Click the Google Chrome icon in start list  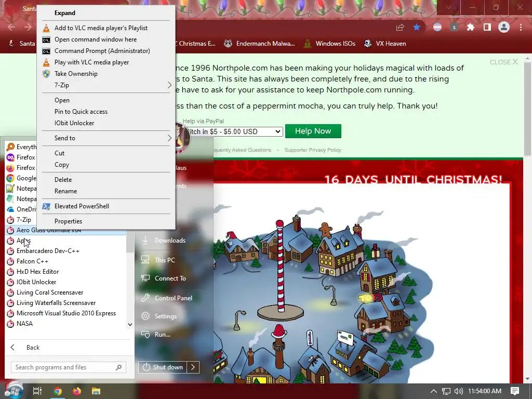click(x=10, y=178)
